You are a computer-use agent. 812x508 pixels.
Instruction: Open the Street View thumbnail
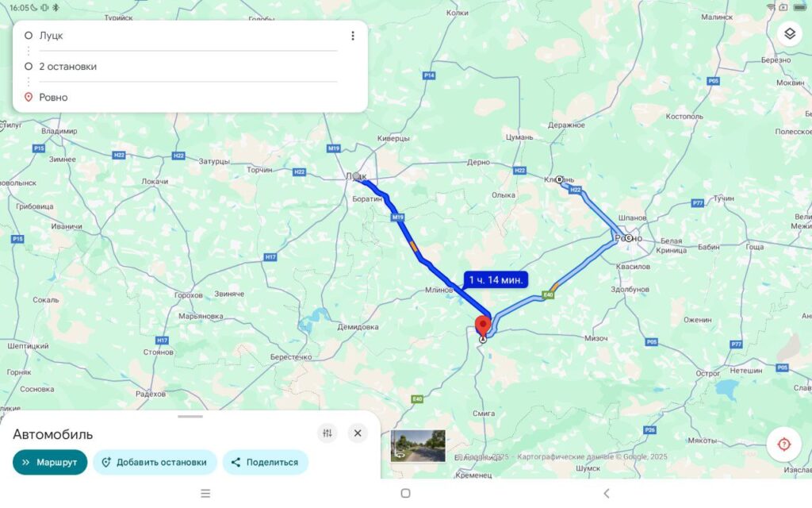tap(418, 446)
